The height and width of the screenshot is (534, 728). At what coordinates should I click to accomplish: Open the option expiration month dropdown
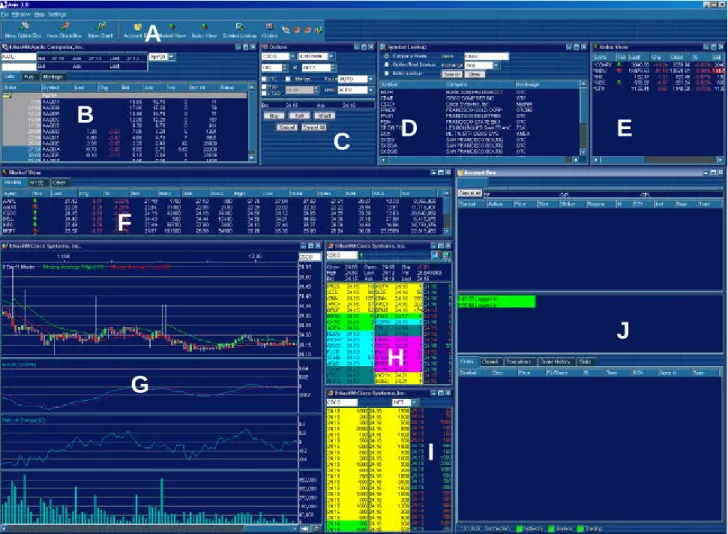tap(172, 57)
